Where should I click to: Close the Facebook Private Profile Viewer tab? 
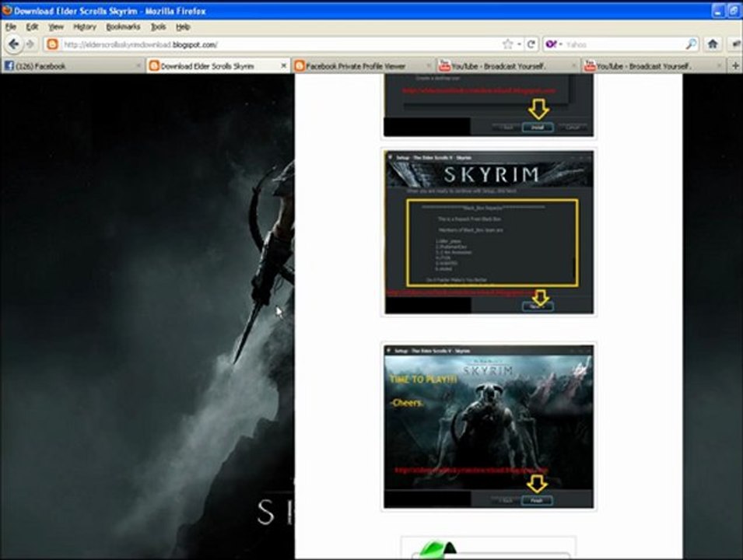pyautogui.click(x=429, y=66)
